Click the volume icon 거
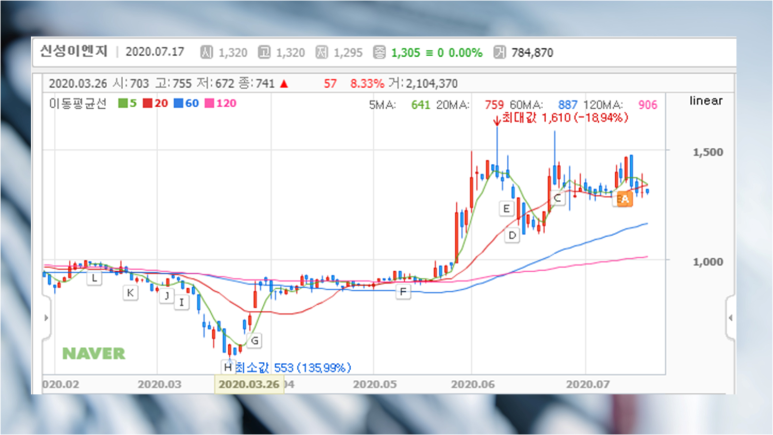Image resolution: width=773 pixels, height=435 pixels. (499, 52)
